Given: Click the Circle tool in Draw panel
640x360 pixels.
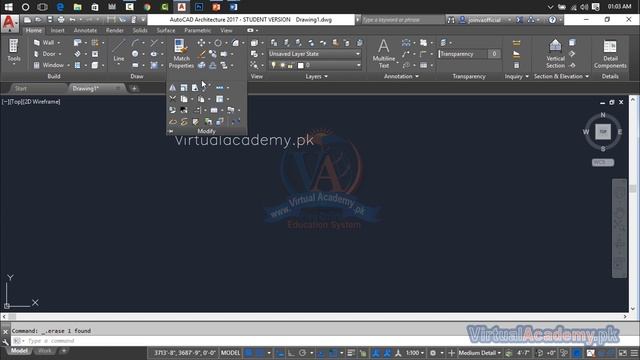Looking at the screenshot, I should (135, 54).
